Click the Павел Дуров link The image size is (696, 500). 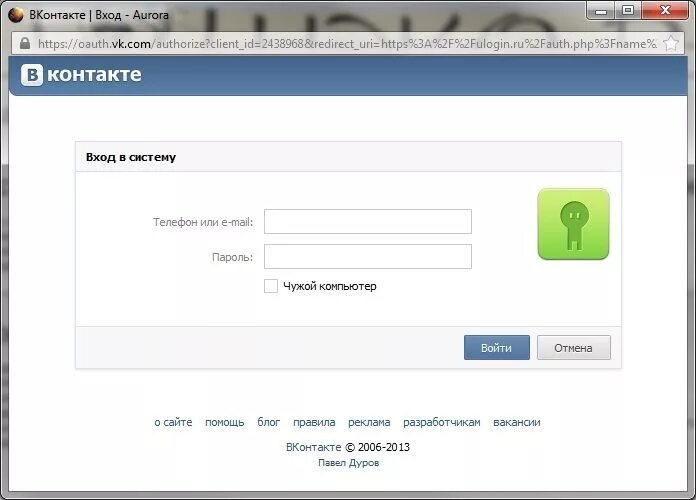click(x=348, y=463)
